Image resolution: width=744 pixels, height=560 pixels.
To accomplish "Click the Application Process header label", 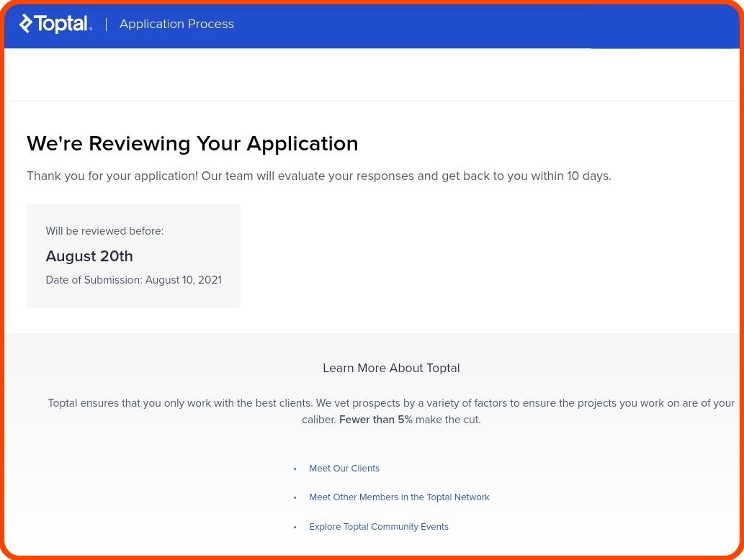I will pos(176,24).
